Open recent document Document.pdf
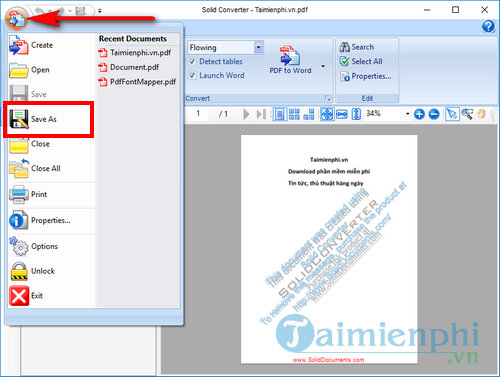500x377 pixels. point(129,67)
